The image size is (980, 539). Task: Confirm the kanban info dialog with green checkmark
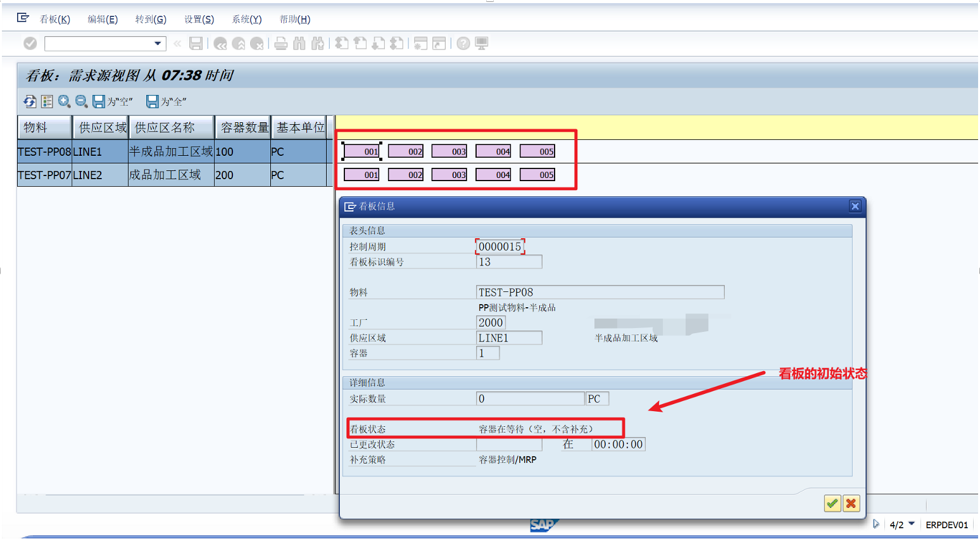[832, 504]
